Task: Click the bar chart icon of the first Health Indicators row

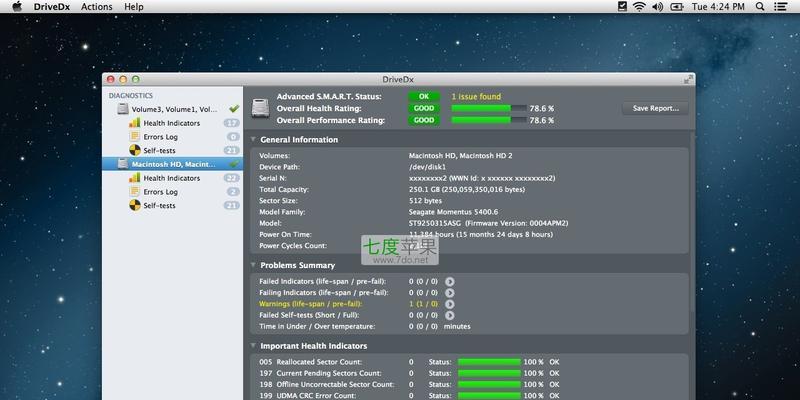Action: tap(134, 122)
